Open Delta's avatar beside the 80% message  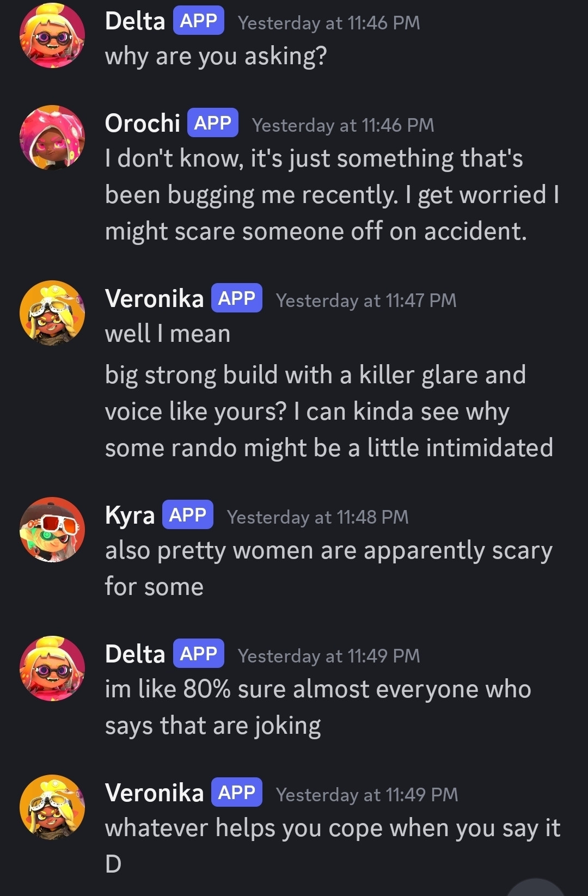(52, 668)
